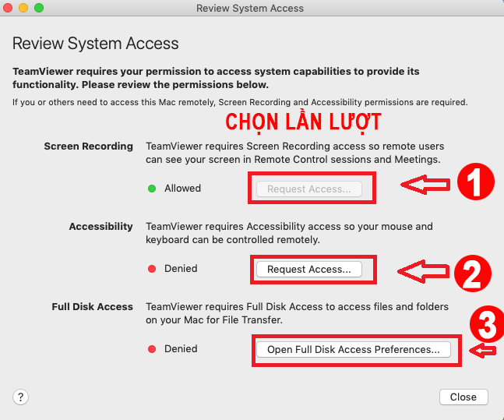
Task: Click the red circle numbered 3
Action: (485, 323)
